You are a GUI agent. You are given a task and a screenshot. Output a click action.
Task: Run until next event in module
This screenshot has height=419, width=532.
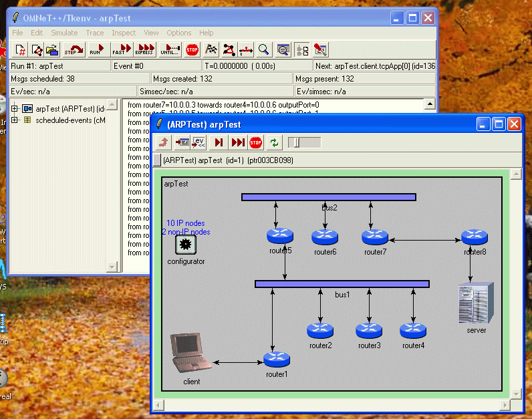[219, 142]
